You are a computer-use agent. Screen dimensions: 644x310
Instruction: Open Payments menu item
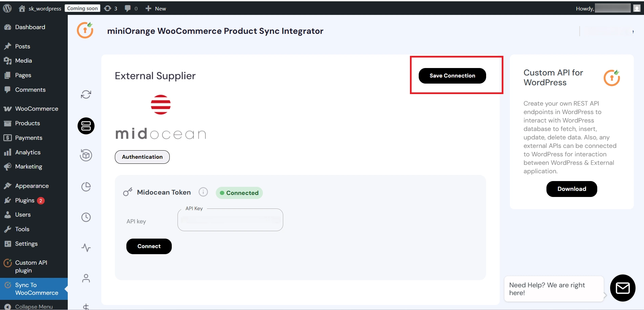34,138
